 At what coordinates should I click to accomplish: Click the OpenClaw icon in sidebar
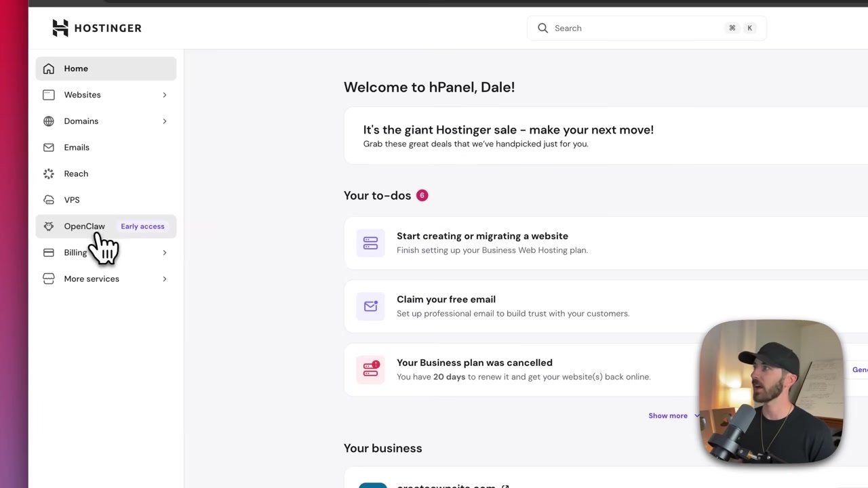click(49, 226)
